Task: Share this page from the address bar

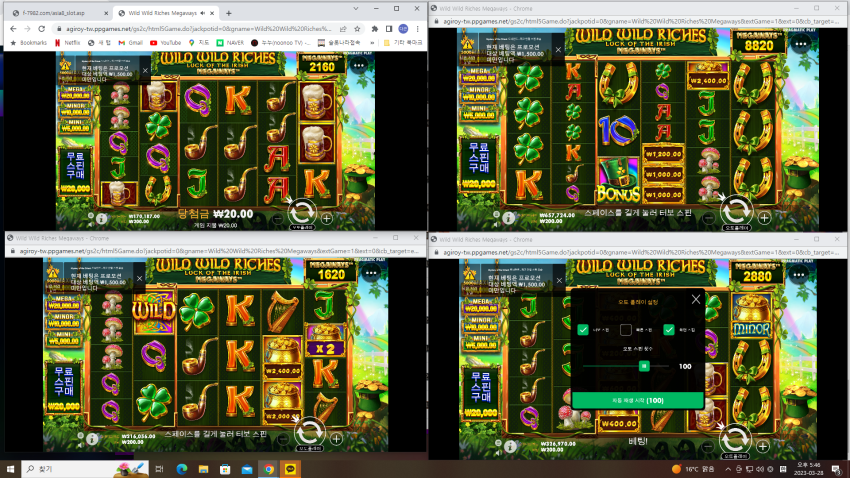Action: pos(343,29)
